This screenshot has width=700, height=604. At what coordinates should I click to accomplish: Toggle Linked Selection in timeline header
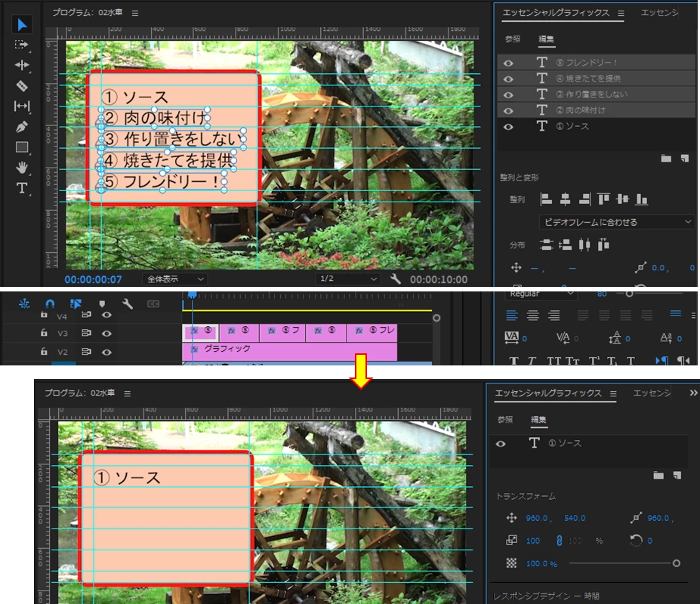coord(76,304)
